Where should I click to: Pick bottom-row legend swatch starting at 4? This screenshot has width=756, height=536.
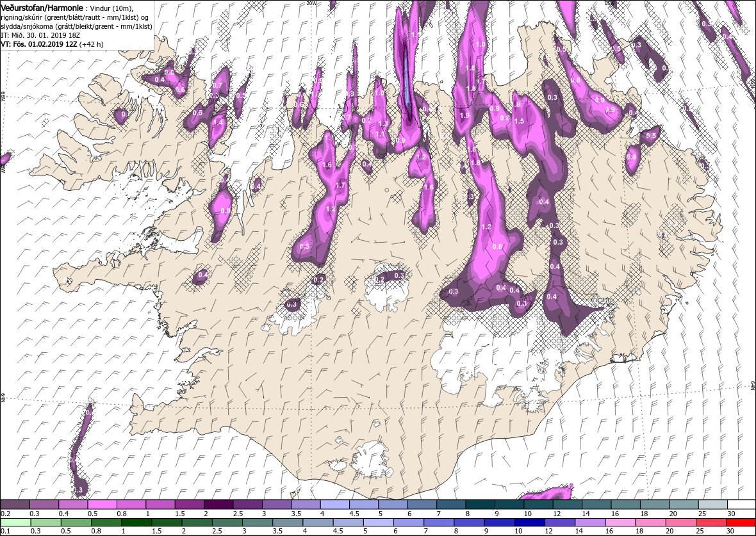click(318, 523)
